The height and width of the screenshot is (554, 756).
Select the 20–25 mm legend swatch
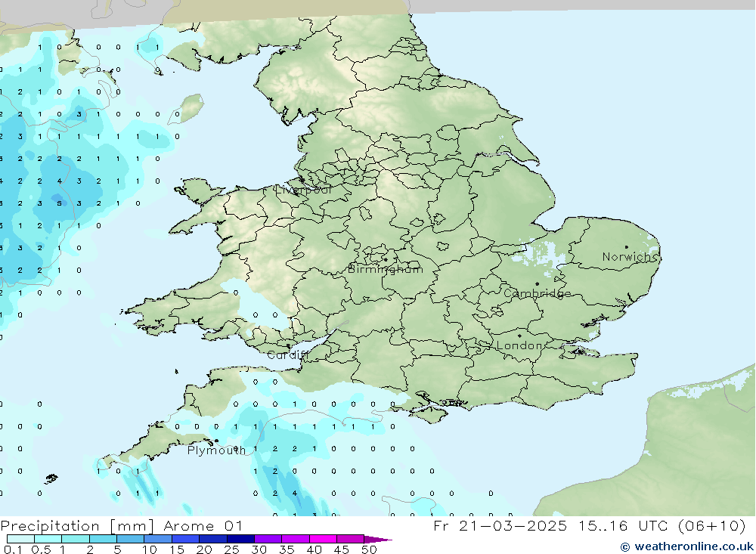coord(213,539)
